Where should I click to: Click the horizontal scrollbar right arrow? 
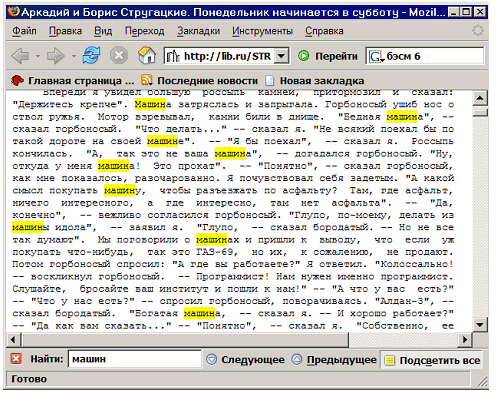click(x=465, y=340)
